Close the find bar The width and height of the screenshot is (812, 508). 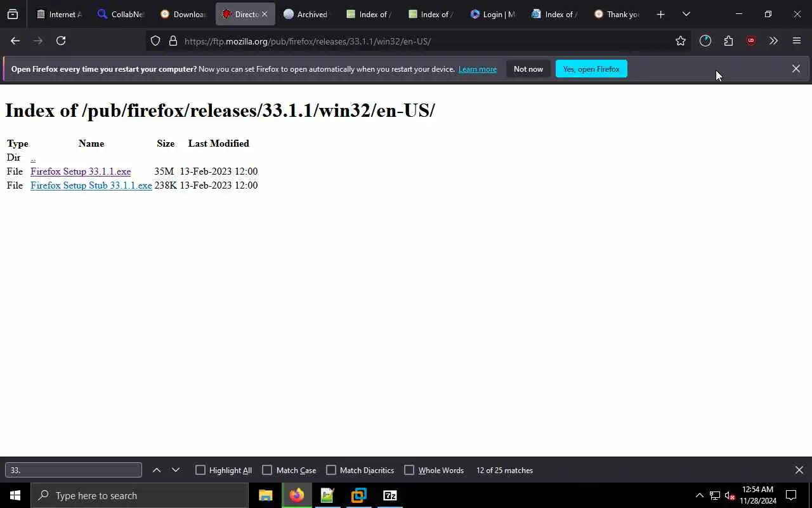pos(799,470)
